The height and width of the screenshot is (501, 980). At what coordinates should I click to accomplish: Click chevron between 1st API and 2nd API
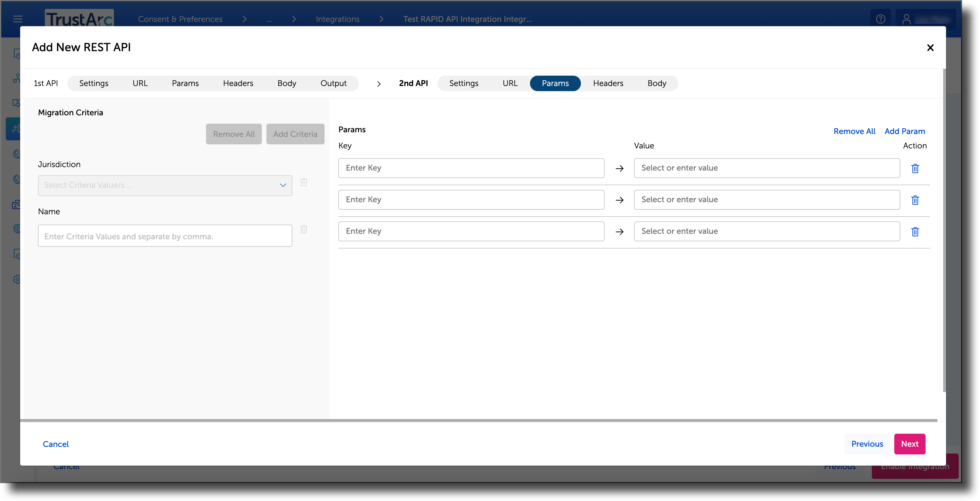click(x=379, y=84)
